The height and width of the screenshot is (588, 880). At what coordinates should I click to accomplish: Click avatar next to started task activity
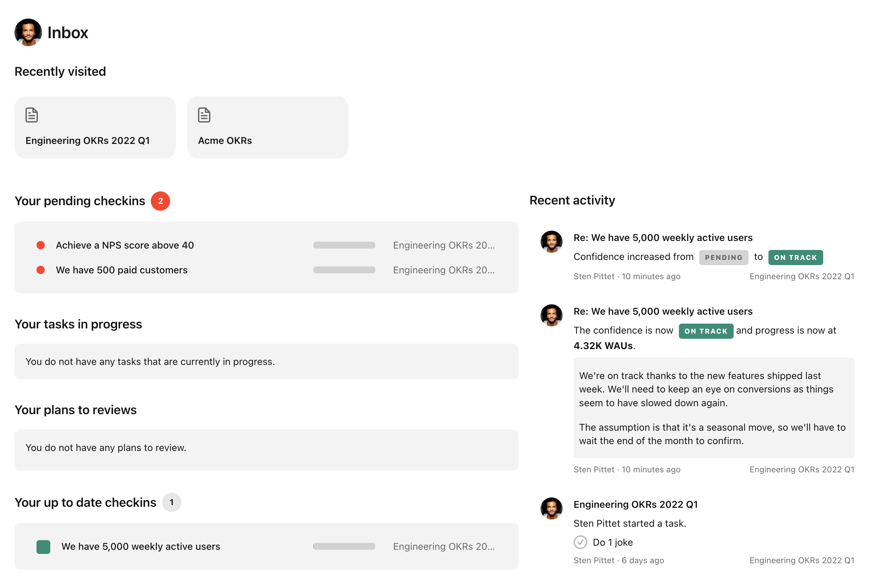[551, 508]
